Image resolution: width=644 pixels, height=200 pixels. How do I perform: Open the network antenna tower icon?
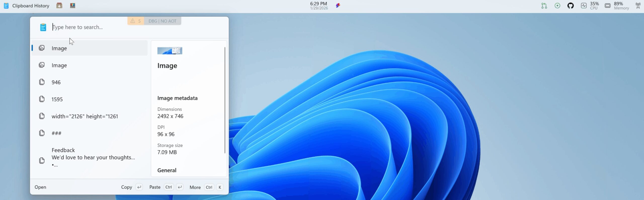tap(638, 6)
